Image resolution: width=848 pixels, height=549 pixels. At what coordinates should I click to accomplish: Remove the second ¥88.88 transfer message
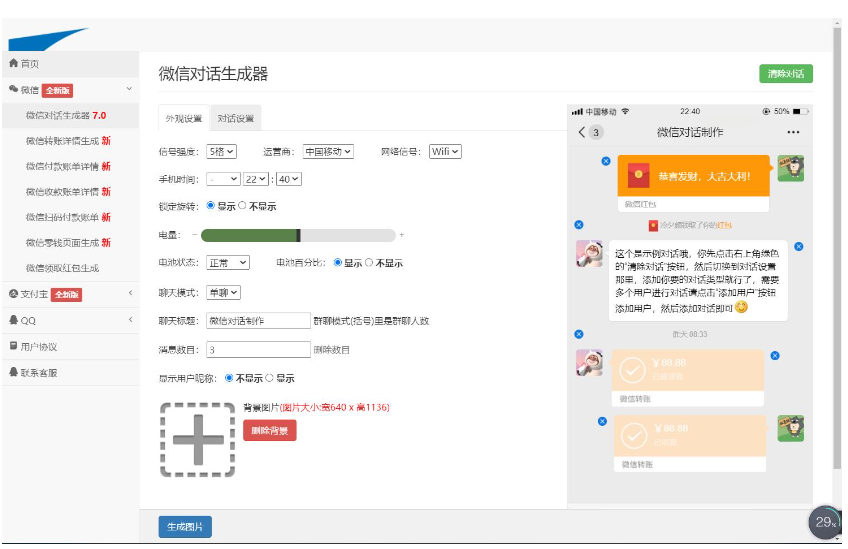tap(602, 421)
